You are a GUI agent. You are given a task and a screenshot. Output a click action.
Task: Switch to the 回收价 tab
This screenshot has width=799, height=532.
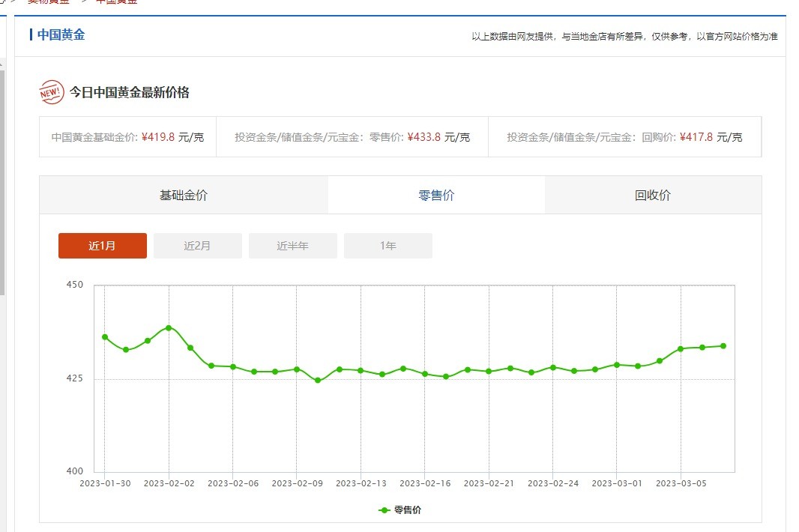653,195
